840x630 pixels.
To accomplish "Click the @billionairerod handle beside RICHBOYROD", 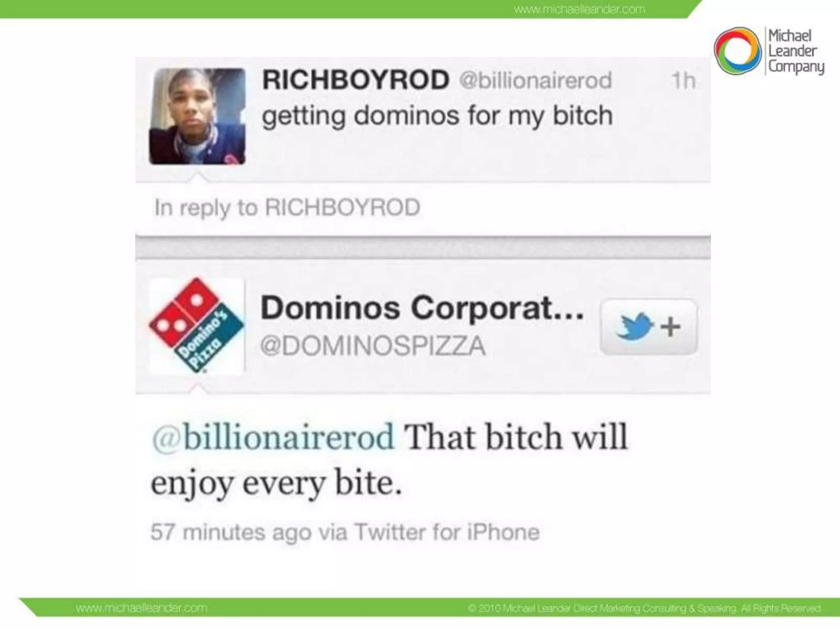I will pos(536,80).
